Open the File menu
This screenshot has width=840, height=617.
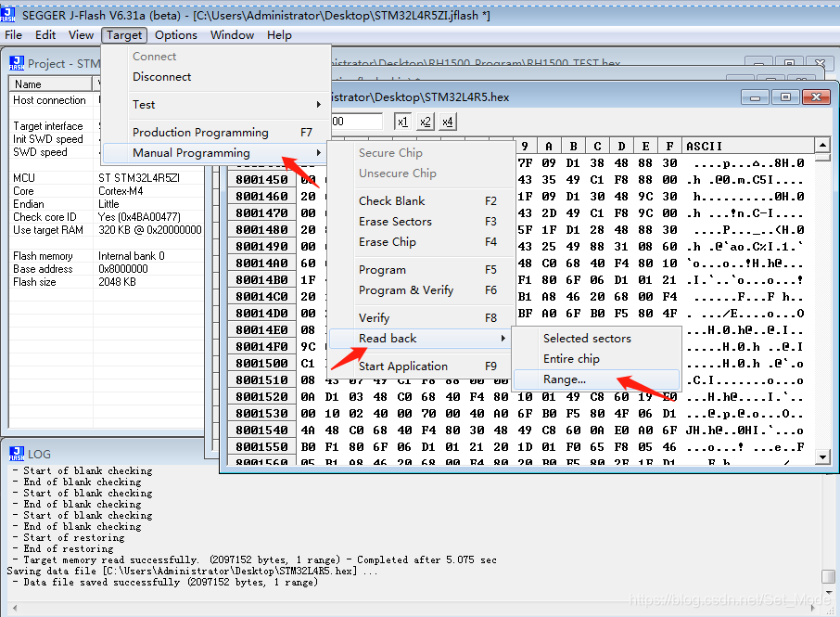pyautogui.click(x=13, y=35)
